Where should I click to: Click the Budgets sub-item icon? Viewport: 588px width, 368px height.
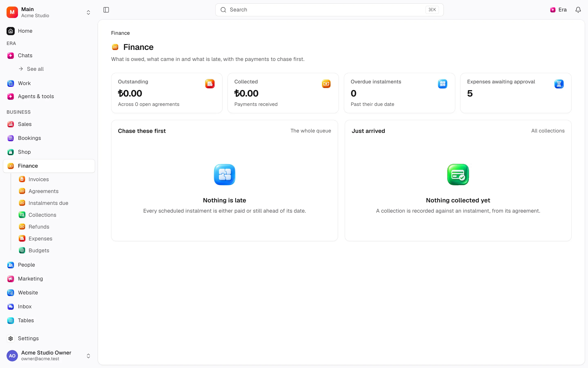22,250
